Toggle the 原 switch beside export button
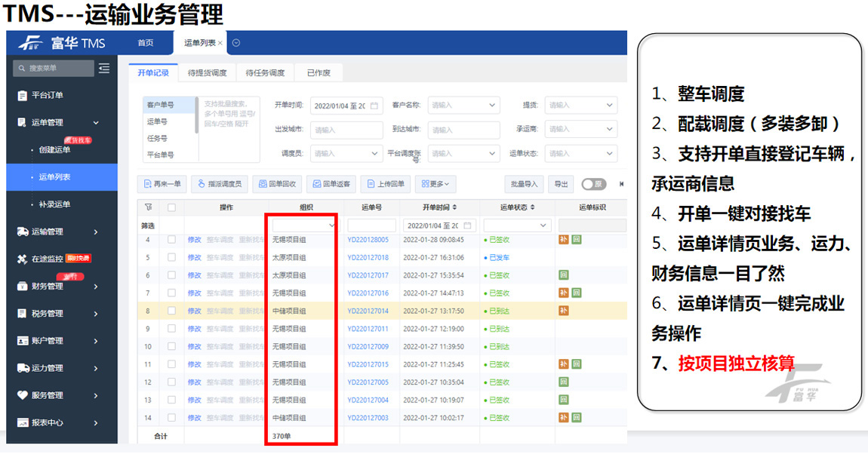 [593, 184]
